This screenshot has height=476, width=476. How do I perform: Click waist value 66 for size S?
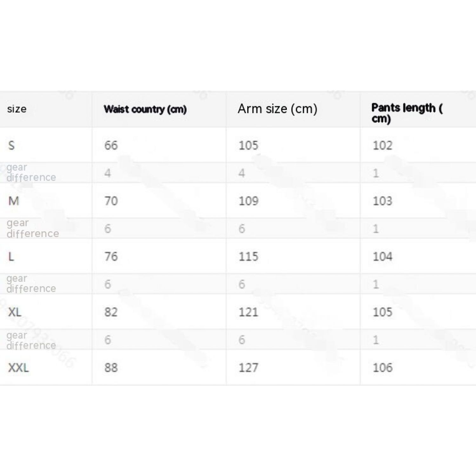pyautogui.click(x=111, y=145)
